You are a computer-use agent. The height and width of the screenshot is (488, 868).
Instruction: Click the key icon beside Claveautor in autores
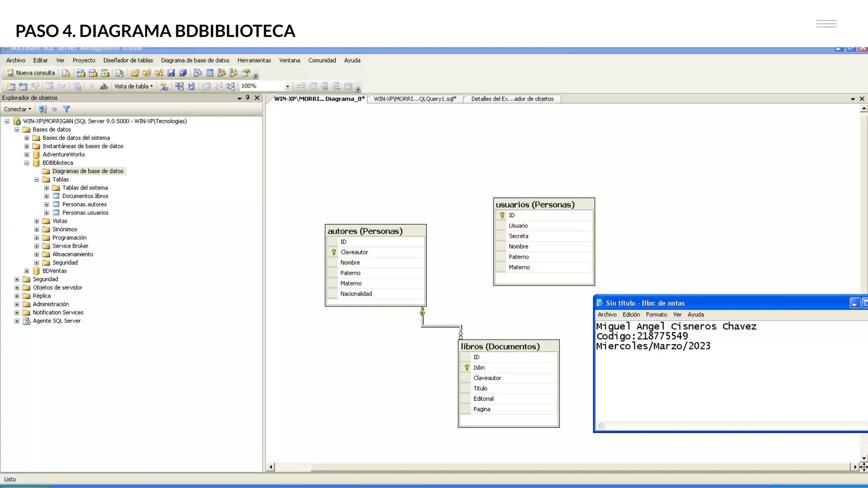[334, 252]
